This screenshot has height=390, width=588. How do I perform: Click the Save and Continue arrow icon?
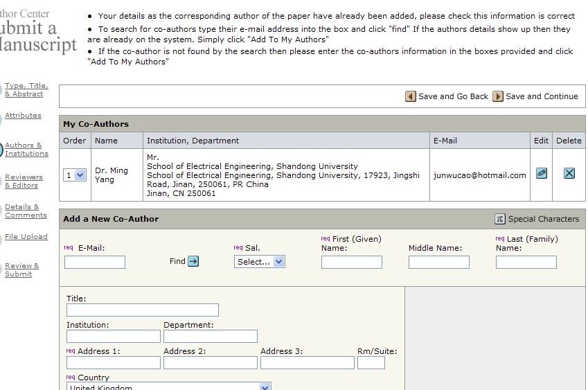click(x=498, y=96)
